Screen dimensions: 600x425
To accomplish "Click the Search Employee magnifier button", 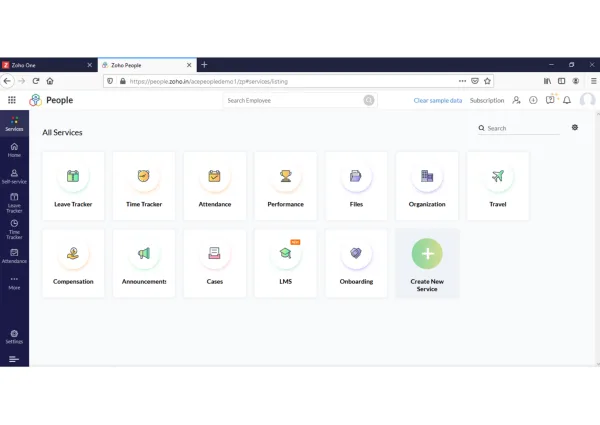I will 368,100.
